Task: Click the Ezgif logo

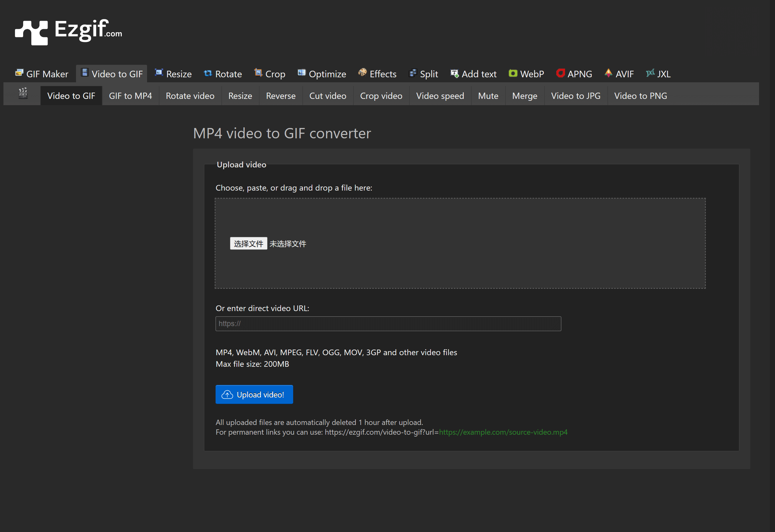Action: 68,32
